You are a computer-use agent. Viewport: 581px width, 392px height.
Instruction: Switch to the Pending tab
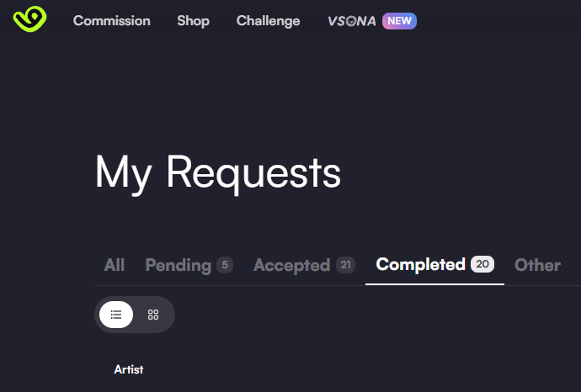point(178,265)
